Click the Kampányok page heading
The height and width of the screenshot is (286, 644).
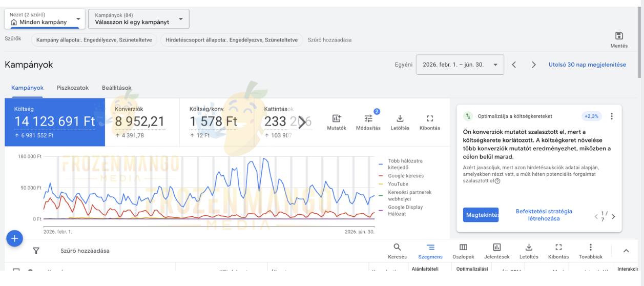point(29,65)
